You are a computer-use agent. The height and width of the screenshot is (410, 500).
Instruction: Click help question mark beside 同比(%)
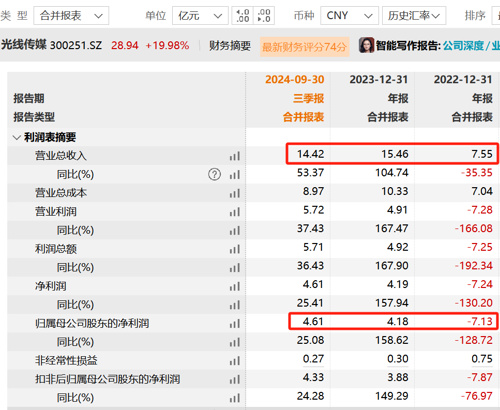(214, 174)
